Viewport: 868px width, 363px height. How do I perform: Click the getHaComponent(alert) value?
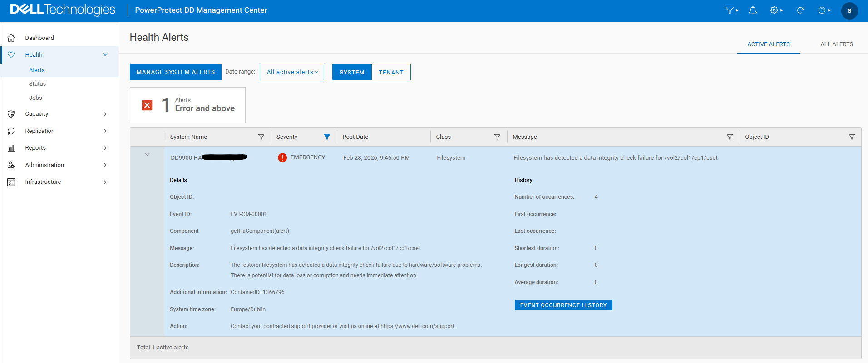[260, 231]
